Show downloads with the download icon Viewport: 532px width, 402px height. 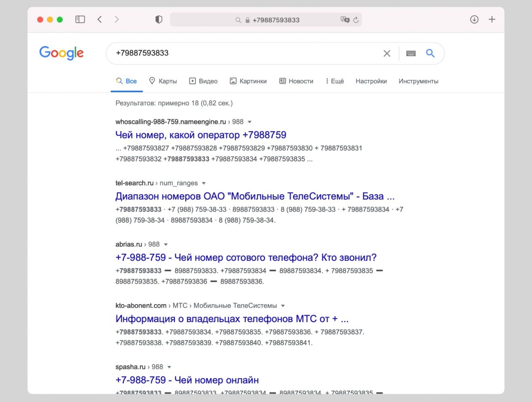tap(474, 19)
